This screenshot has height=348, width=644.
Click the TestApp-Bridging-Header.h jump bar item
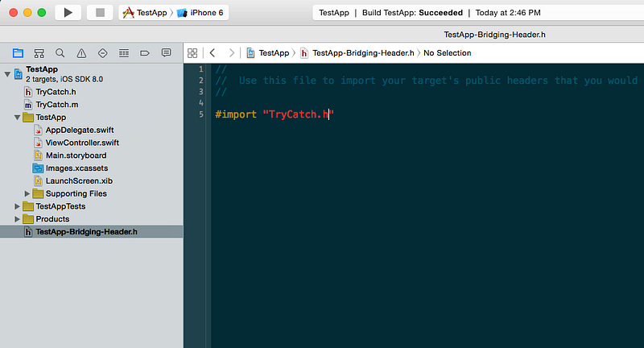(x=357, y=53)
